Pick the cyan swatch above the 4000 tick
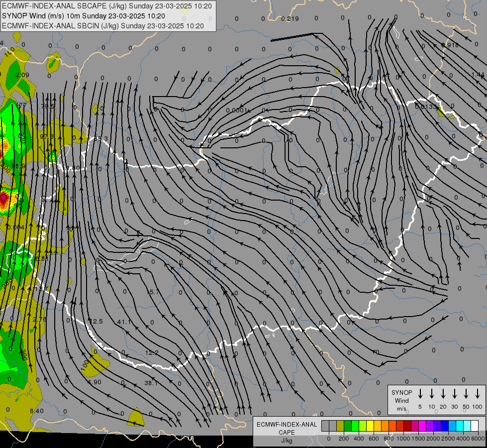The image size is (487, 448). tap(460, 426)
